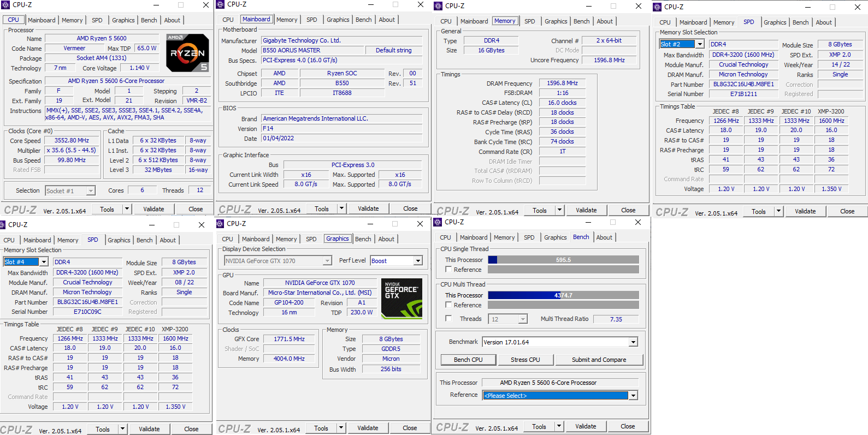Expand Tools arrow in the Bench window

point(559,427)
